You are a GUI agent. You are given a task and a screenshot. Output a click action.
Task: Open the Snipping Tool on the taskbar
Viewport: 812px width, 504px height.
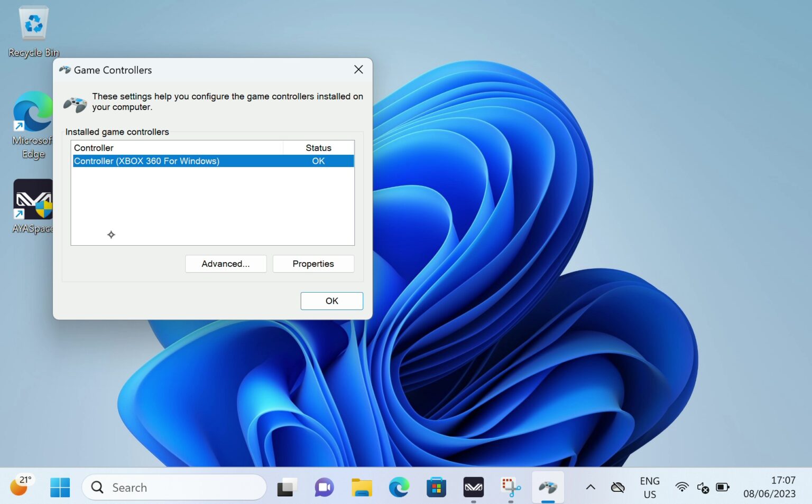(510, 487)
